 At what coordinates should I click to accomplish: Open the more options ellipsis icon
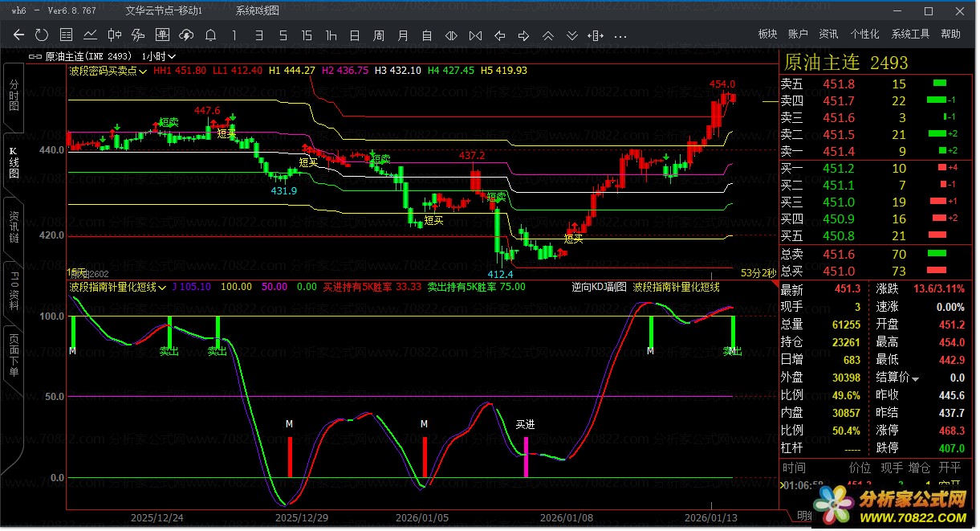click(620, 35)
